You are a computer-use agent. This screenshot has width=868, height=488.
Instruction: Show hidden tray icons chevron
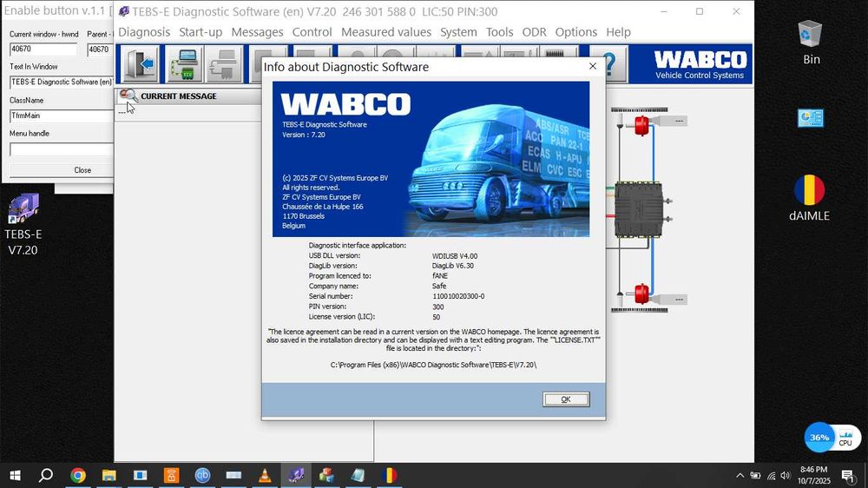[740, 475]
